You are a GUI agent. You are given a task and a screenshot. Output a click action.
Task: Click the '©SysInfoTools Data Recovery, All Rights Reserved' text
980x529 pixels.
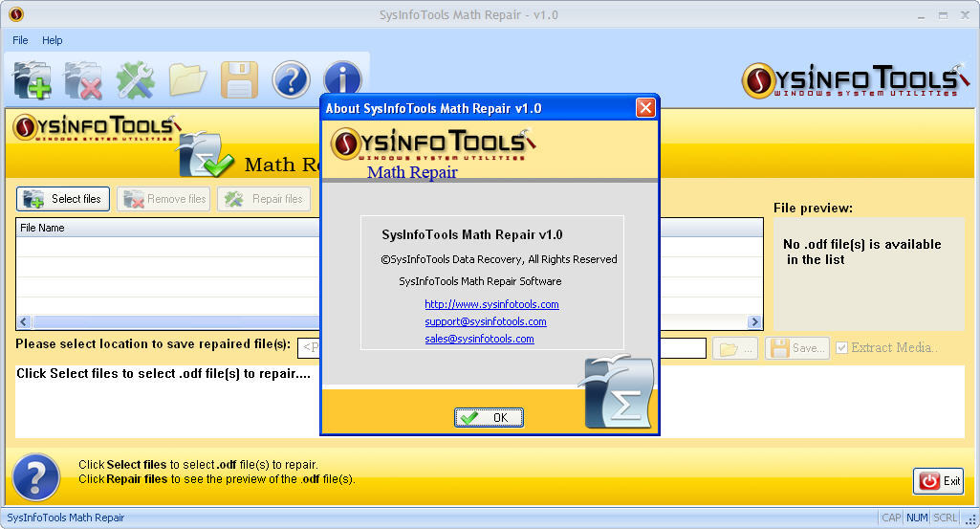click(x=499, y=259)
